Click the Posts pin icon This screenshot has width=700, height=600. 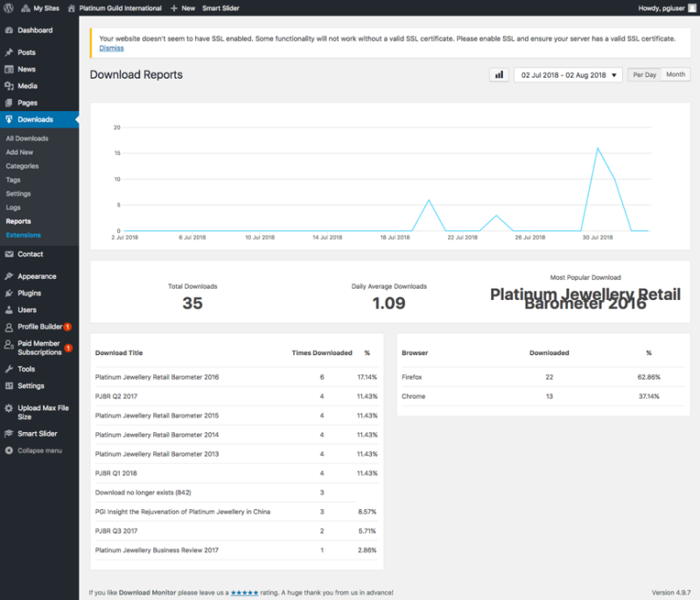pyautogui.click(x=9, y=52)
